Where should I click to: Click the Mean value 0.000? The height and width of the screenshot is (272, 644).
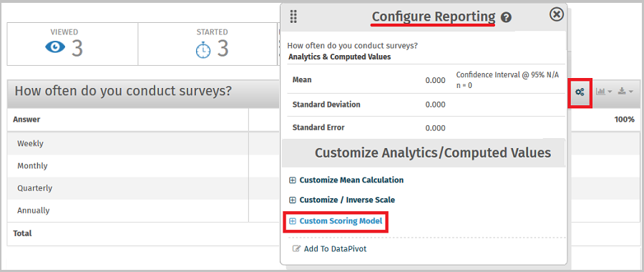click(x=435, y=81)
